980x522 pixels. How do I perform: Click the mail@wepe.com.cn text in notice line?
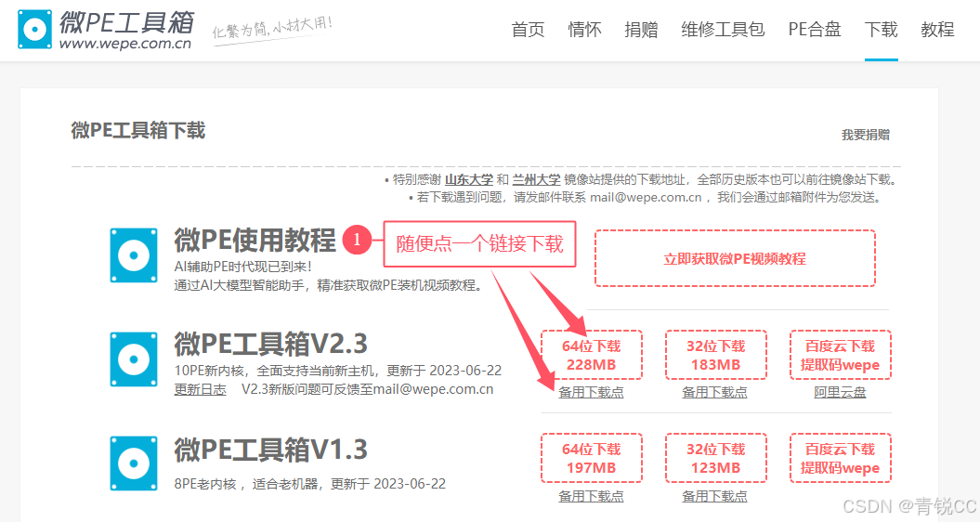(x=646, y=198)
